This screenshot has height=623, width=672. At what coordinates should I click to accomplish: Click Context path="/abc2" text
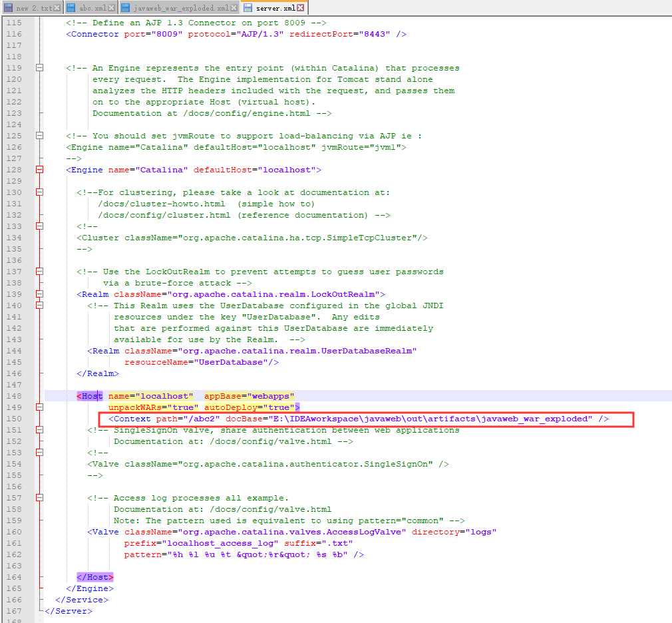pos(164,419)
